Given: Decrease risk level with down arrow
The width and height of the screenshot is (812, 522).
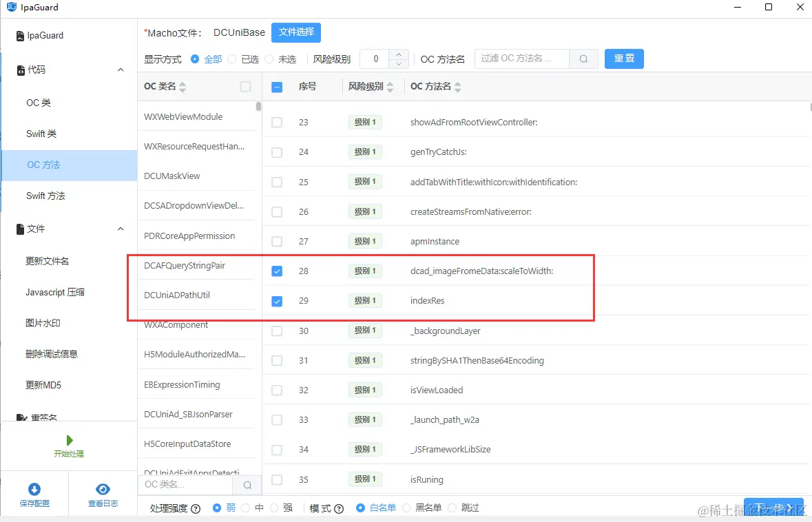Looking at the screenshot, I should coord(398,63).
